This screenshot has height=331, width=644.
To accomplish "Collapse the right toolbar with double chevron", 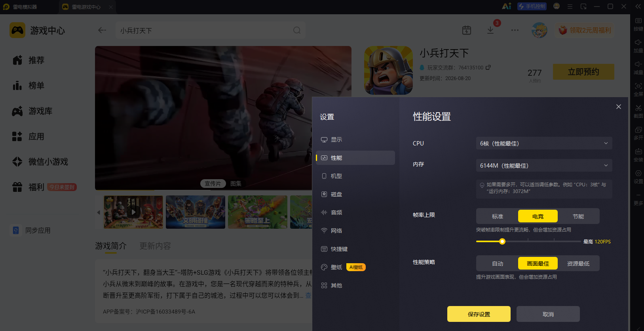I will pos(638,6).
